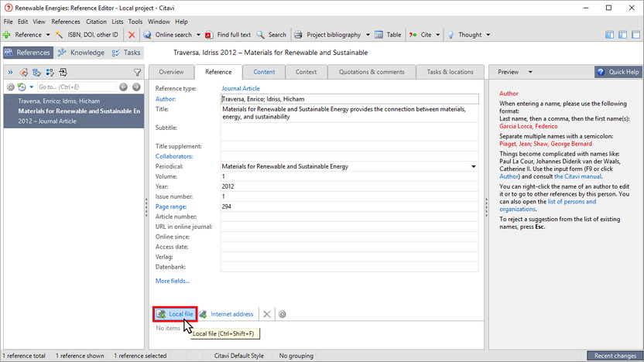Open the Citation menu

(96, 22)
